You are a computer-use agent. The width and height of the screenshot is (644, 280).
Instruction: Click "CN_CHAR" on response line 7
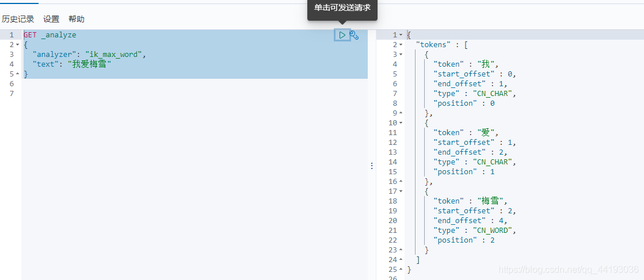[x=493, y=94]
